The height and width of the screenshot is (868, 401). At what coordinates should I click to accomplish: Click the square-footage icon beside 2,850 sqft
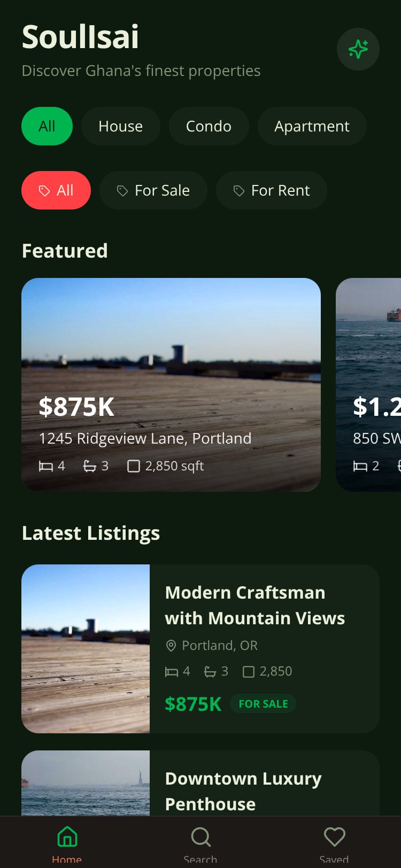tap(134, 467)
